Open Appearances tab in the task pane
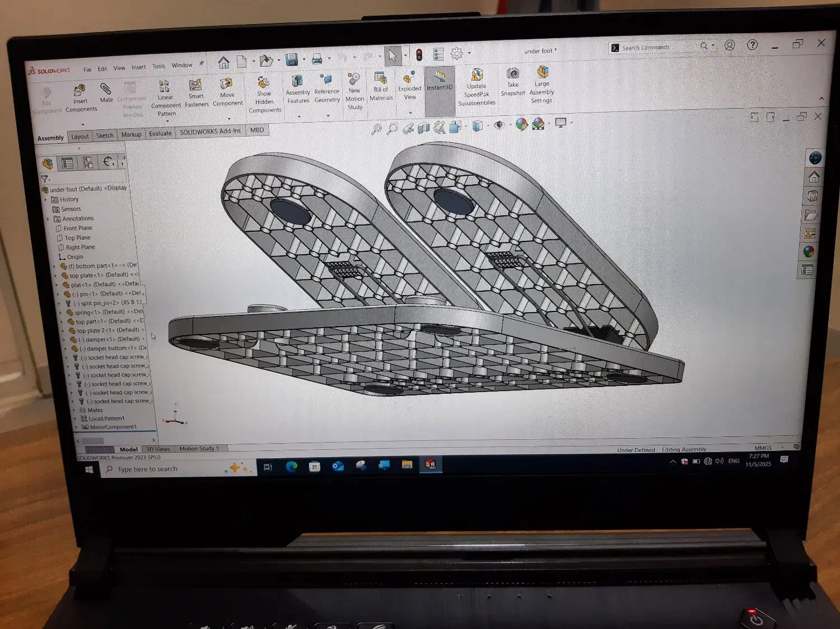840x629 pixels. 809,251
